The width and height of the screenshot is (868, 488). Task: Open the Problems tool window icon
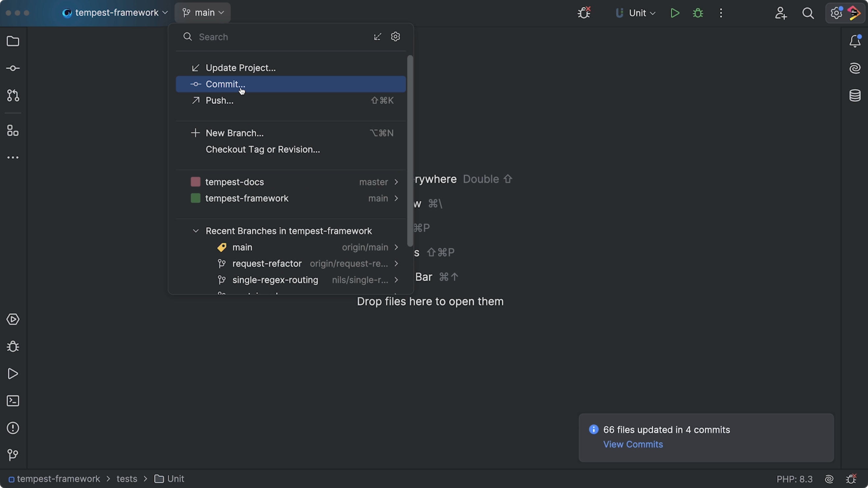[13, 428]
